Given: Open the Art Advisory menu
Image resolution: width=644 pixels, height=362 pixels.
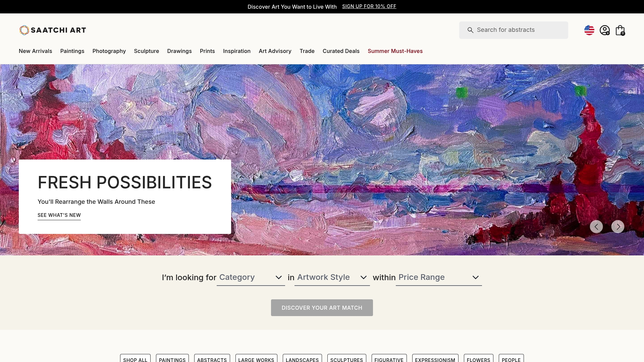Looking at the screenshot, I should coord(275,51).
